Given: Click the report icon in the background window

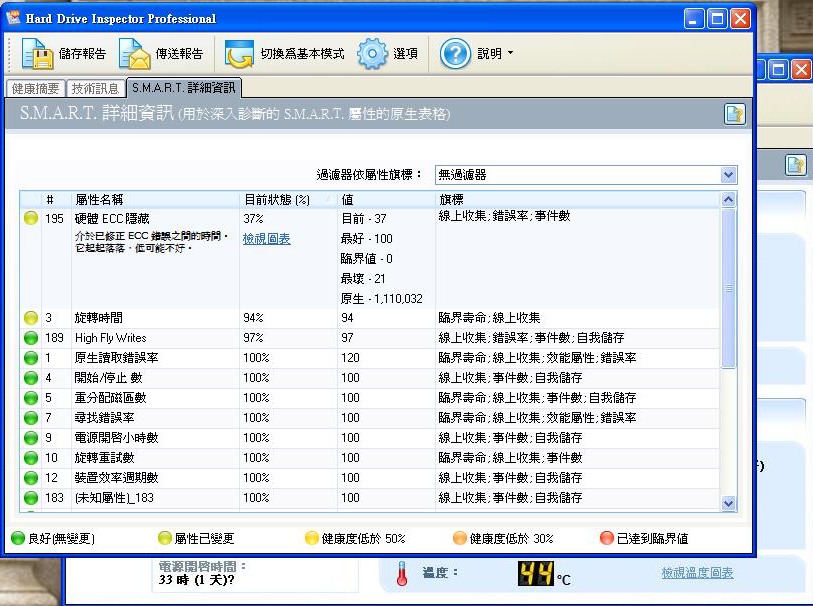Looking at the screenshot, I should click(795, 165).
